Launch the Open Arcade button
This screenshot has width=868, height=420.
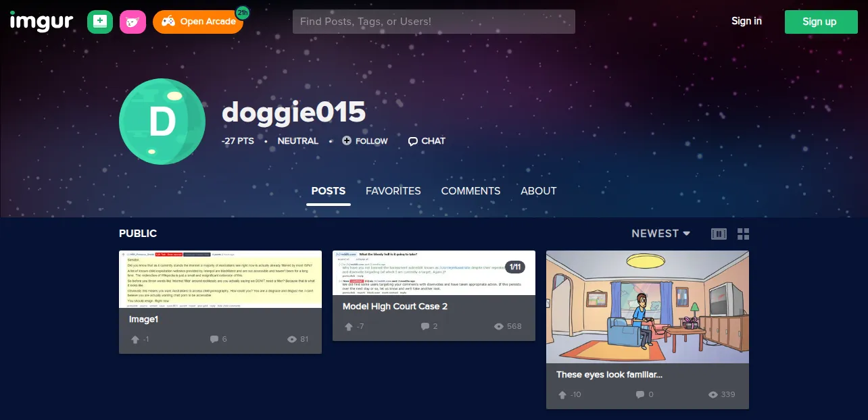click(x=199, y=22)
